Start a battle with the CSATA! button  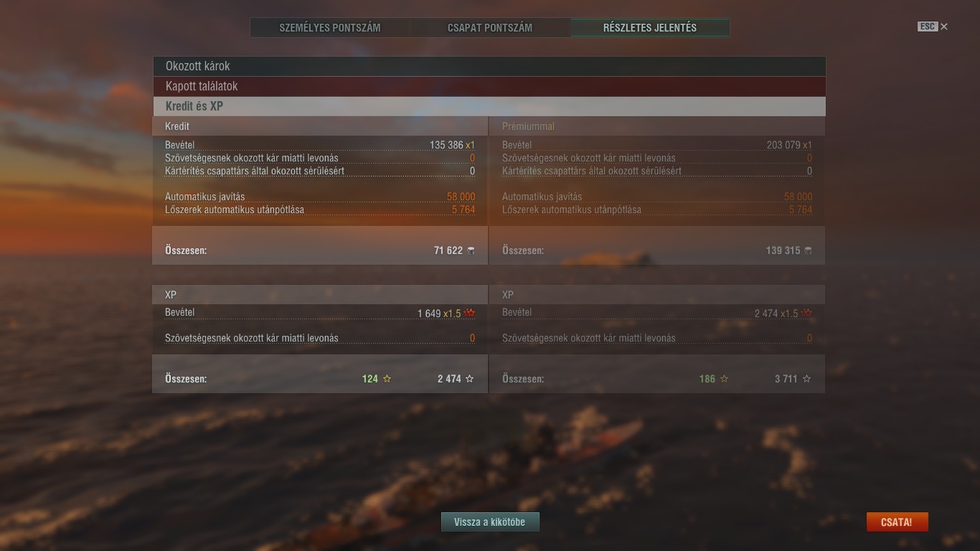click(897, 522)
